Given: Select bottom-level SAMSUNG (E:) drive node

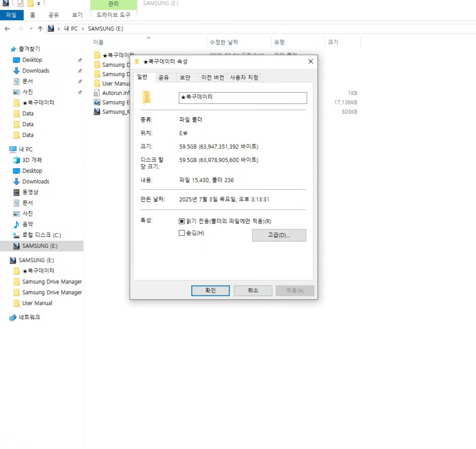Looking at the screenshot, I should (36, 260).
